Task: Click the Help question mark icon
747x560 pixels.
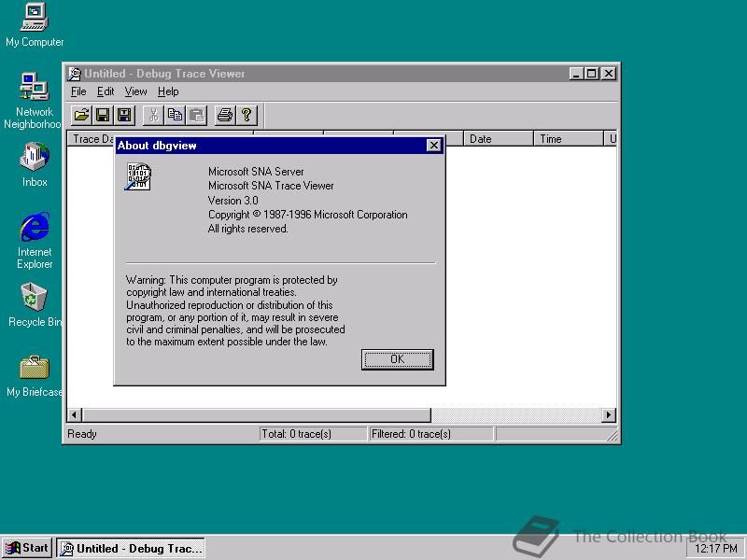Action: 247,115
